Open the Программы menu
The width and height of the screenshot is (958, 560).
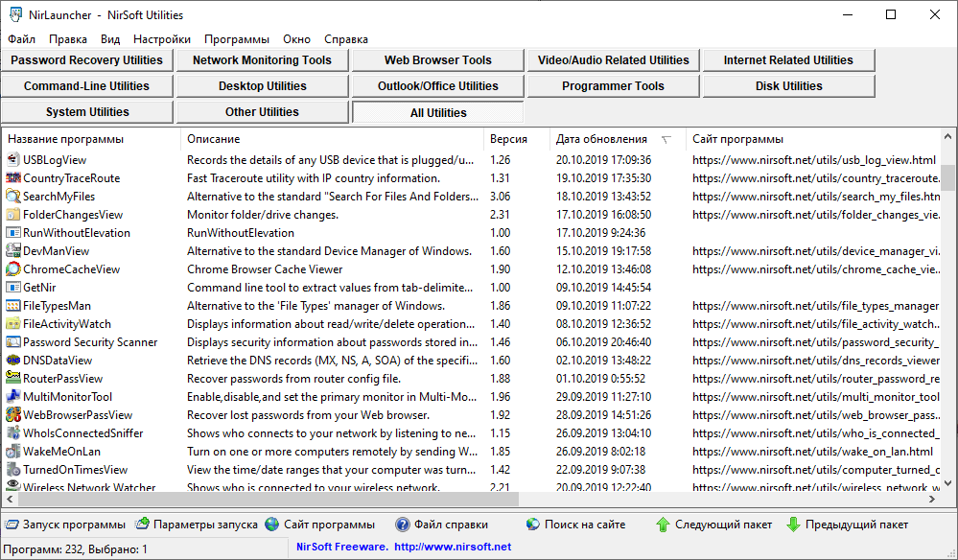237,39
